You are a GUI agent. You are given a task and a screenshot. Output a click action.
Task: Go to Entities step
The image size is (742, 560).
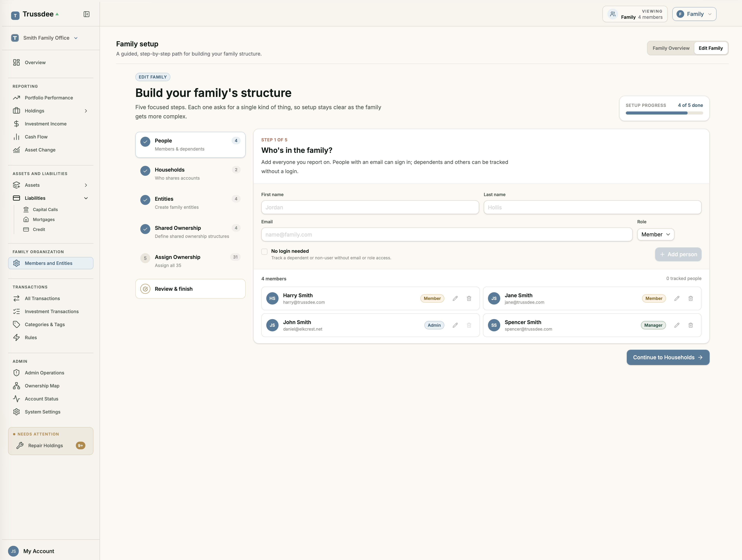pyautogui.click(x=190, y=203)
